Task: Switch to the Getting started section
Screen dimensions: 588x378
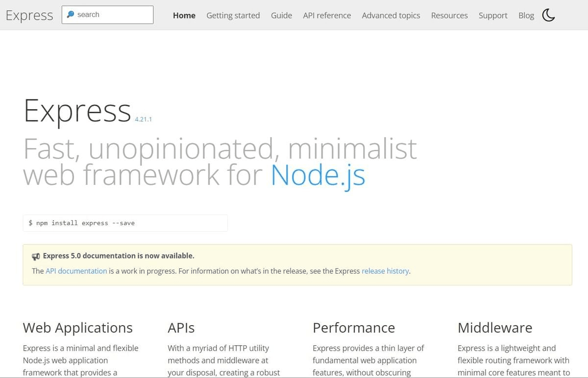Action: pos(233,15)
